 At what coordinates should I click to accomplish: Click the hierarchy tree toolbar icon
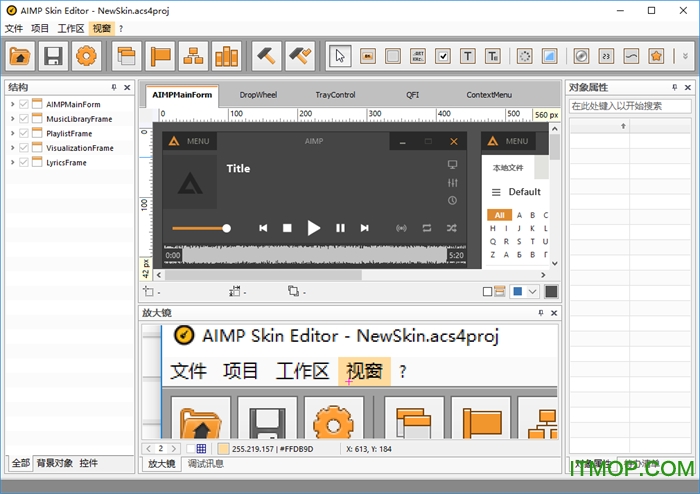click(x=194, y=56)
